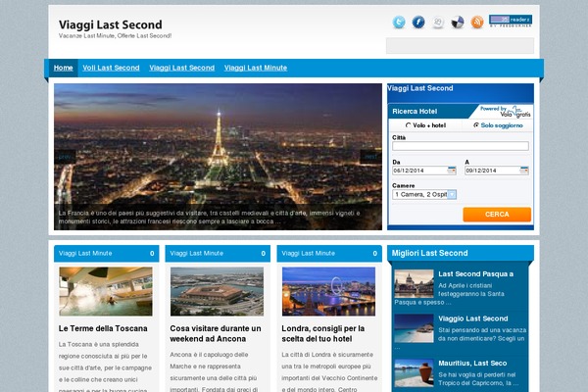
Task: Click the header search box
Action: pyautogui.click(x=461, y=46)
